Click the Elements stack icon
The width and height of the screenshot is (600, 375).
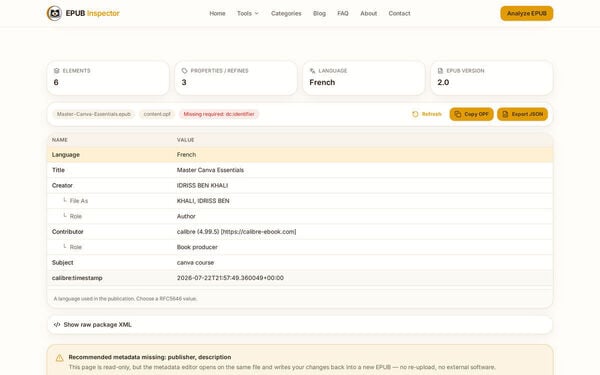[x=57, y=71]
